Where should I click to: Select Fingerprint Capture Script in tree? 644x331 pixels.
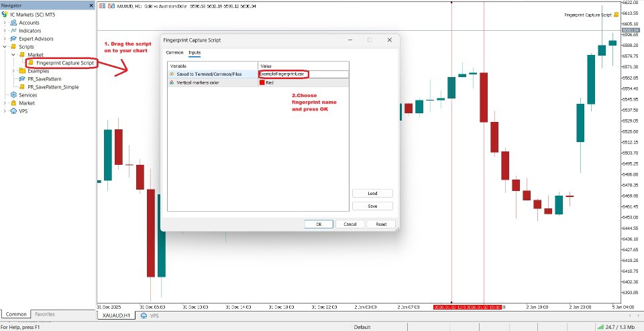(66, 63)
